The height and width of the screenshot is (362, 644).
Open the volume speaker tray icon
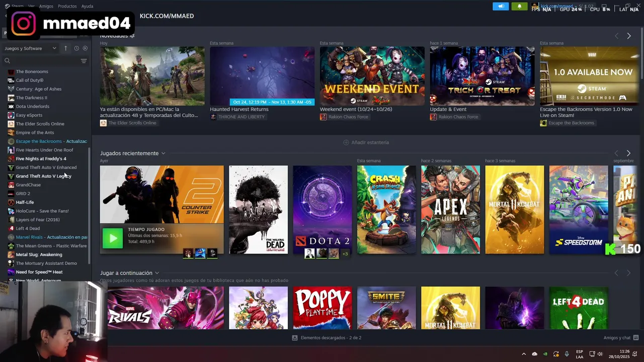pyautogui.click(x=600, y=354)
